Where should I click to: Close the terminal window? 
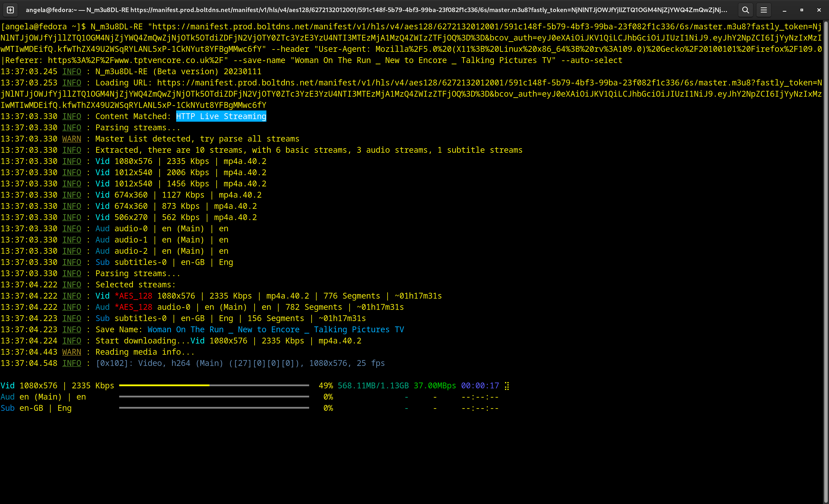(x=819, y=10)
